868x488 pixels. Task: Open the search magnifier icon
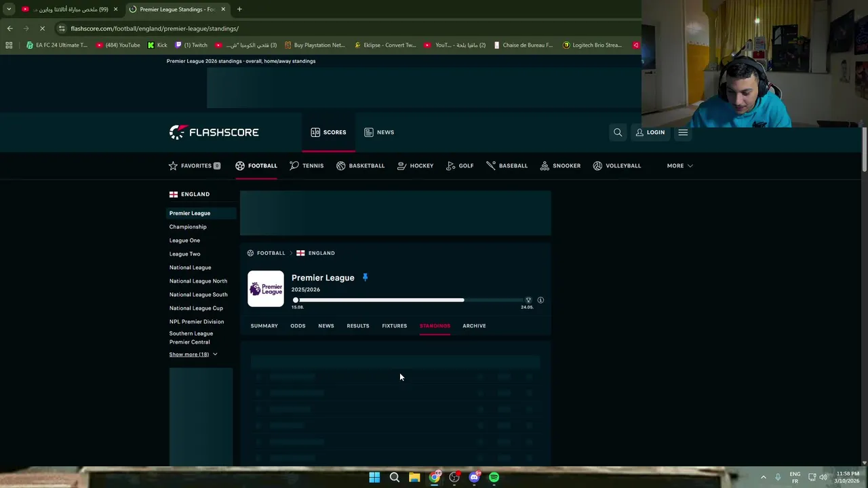click(x=618, y=132)
